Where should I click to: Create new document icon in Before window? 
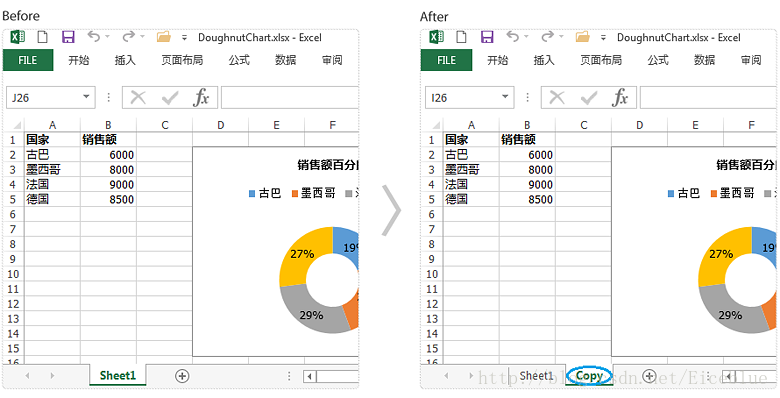44,37
